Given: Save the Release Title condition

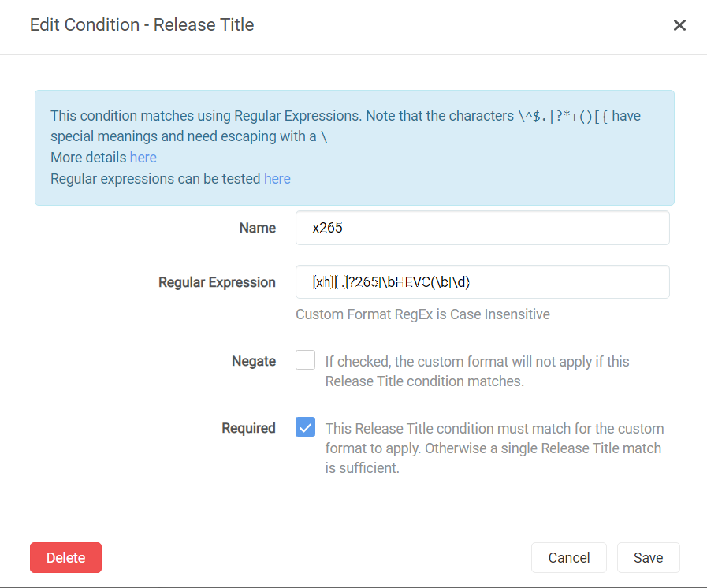Looking at the screenshot, I should point(648,557).
